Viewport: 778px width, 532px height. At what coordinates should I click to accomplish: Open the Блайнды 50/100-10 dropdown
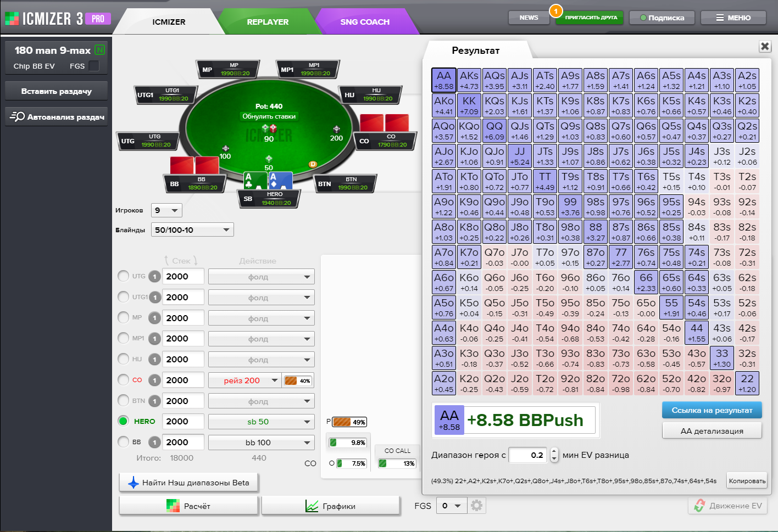point(192,229)
